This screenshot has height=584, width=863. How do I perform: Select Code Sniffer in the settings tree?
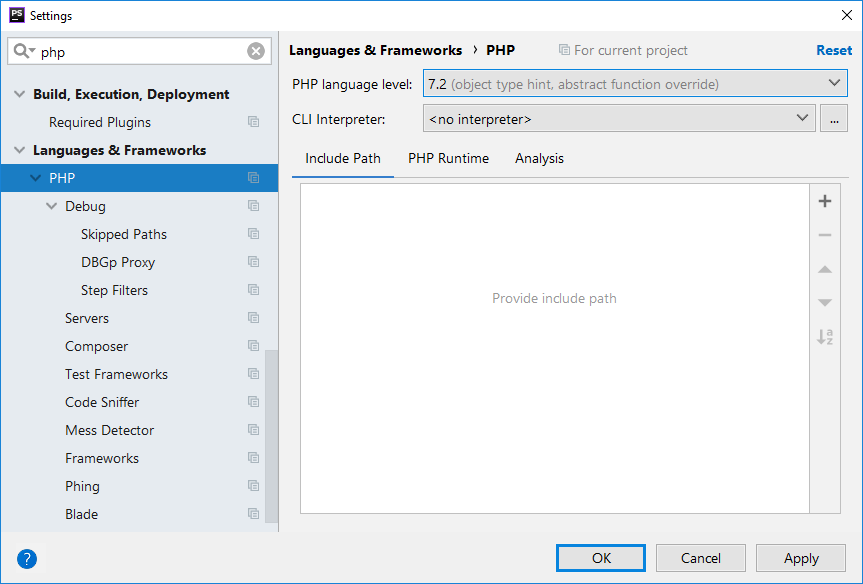pyautogui.click(x=102, y=402)
